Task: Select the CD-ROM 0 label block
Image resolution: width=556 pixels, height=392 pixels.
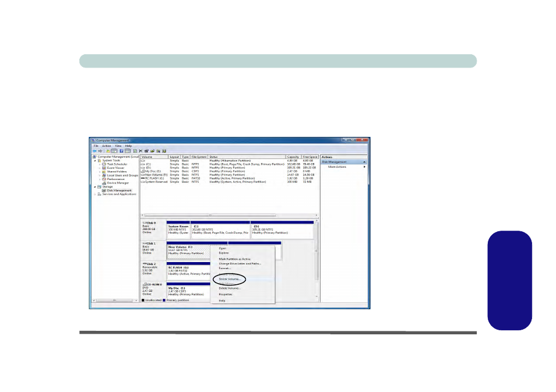Action: pyautogui.click(x=153, y=289)
